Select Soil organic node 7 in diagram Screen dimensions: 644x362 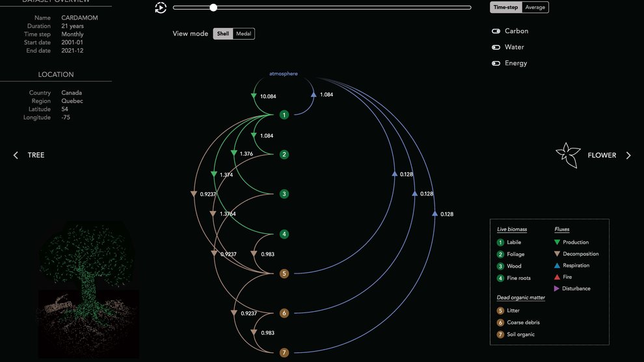[x=284, y=353]
